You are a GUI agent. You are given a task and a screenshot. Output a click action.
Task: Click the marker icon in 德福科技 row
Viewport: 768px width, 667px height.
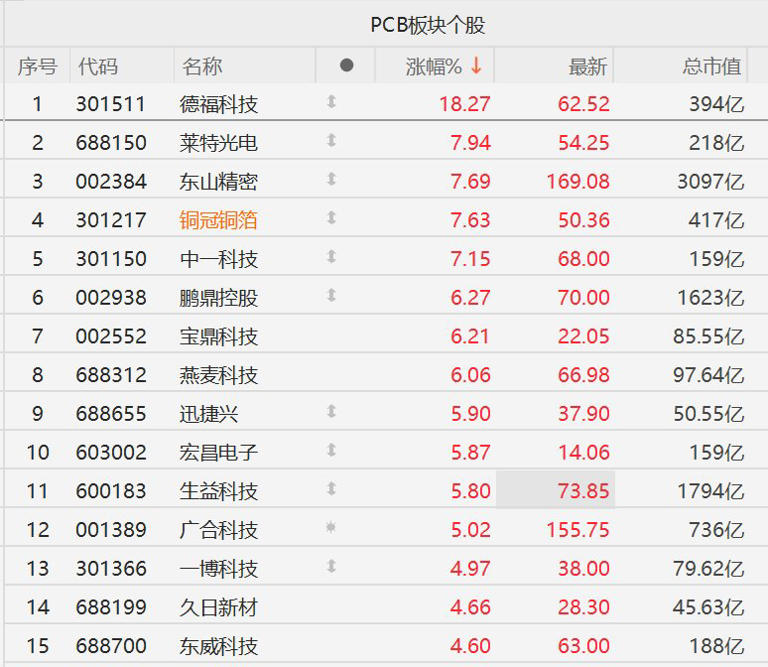[331, 102]
